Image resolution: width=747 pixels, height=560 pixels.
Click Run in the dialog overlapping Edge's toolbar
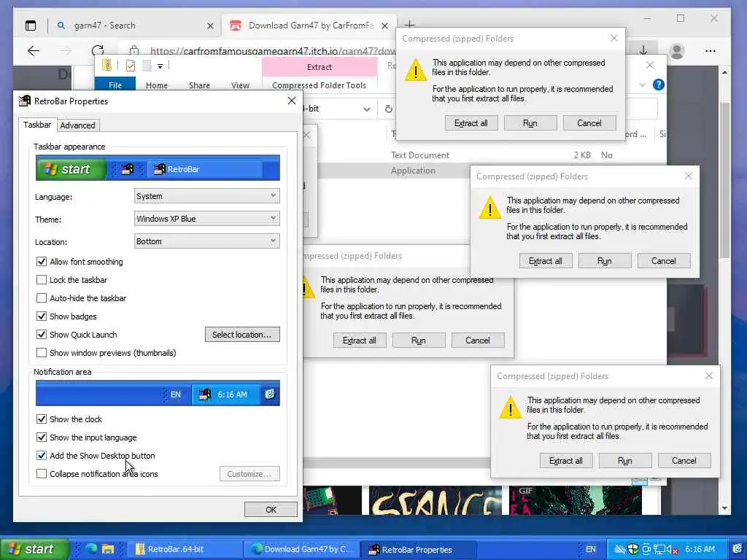click(530, 123)
